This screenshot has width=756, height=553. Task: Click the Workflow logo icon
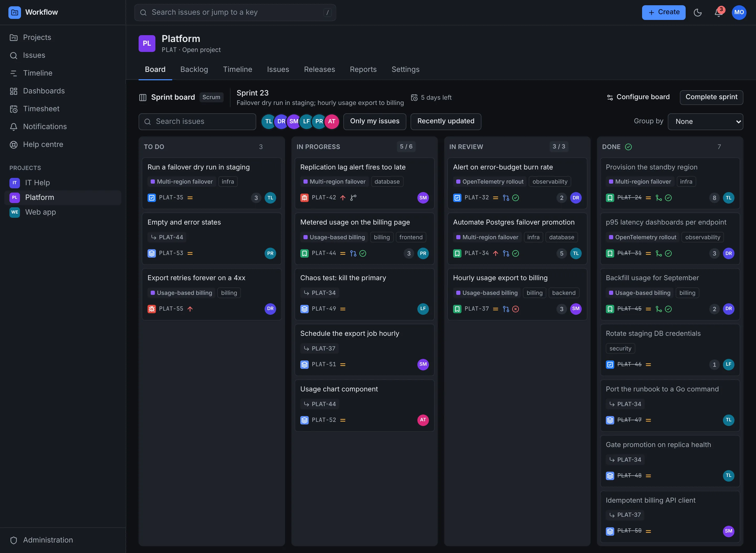point(14,12)
